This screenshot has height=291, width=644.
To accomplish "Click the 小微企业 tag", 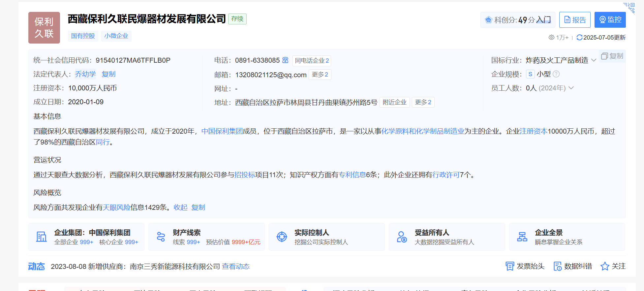I will point(116,36).
